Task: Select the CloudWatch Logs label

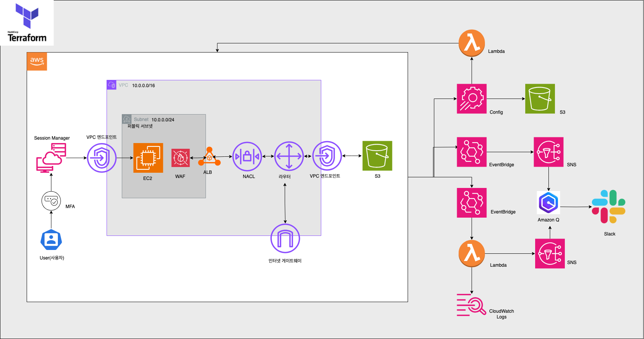Action: 502,314
